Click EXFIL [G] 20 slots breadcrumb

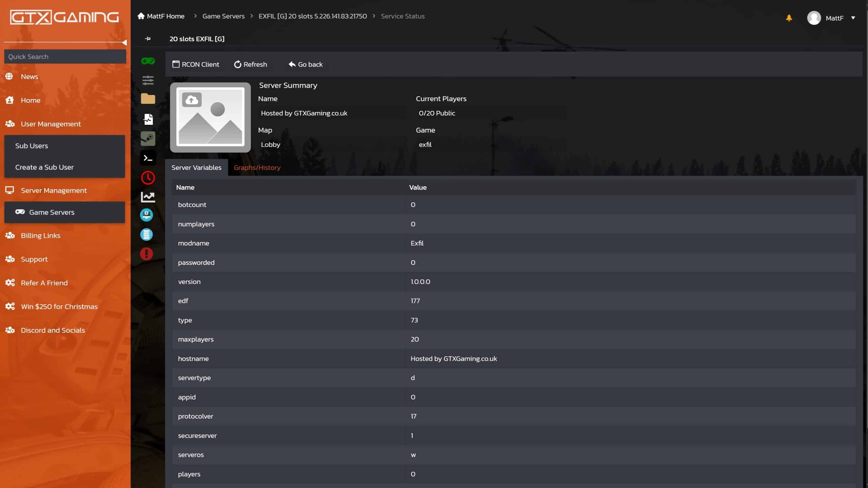313,16
